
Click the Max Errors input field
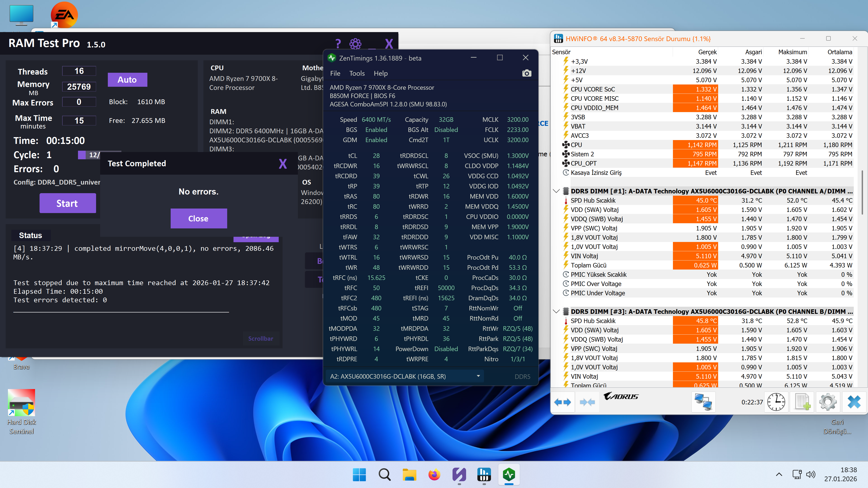(79, 102)
